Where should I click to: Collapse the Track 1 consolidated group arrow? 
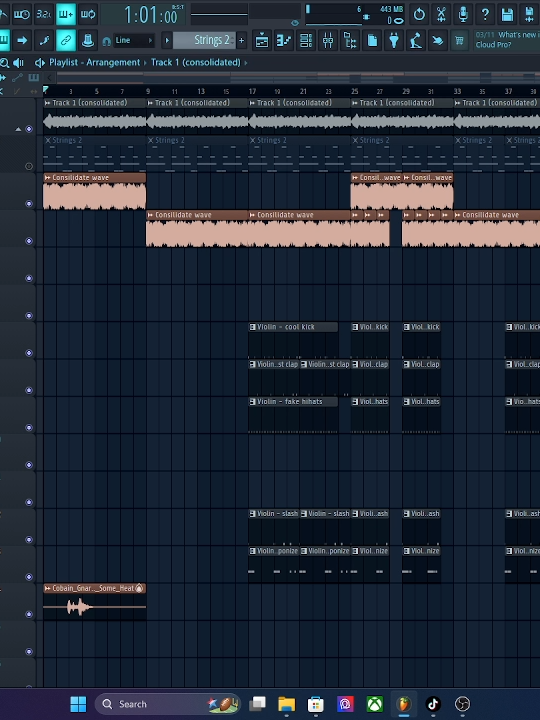pyautogui.click(x=18, y=129)
